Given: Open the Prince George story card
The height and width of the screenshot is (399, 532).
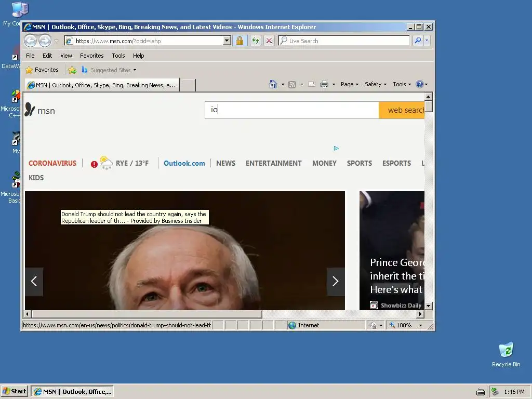Looking at the screenshot, I should (392, 250).
